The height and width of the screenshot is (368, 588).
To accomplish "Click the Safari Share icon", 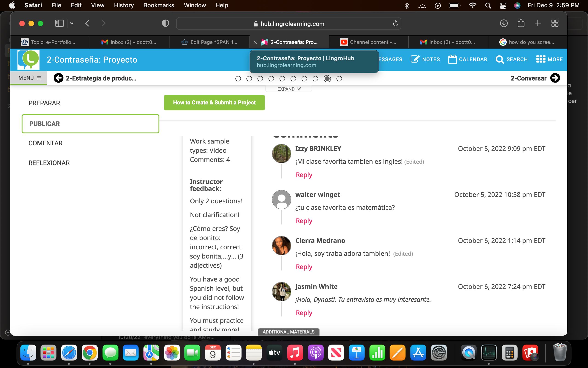I will pyautogui.click(x=521, y=23).
